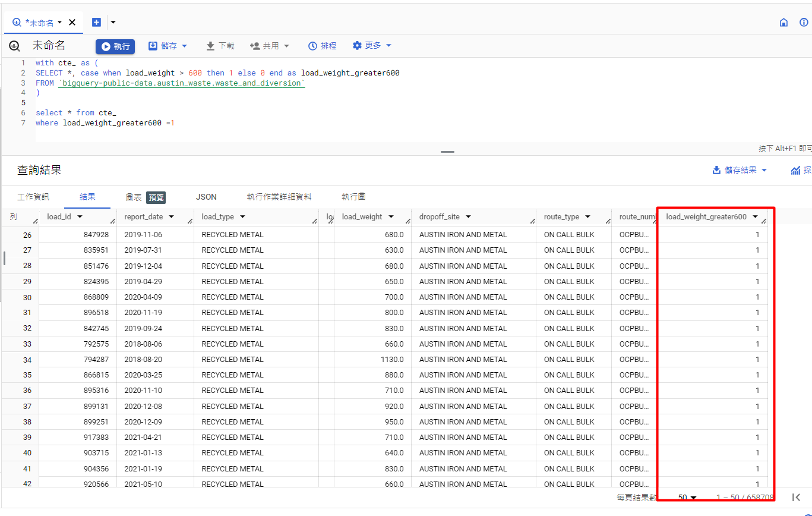Click ON CALL BULK in row 38

click(569, 422)
